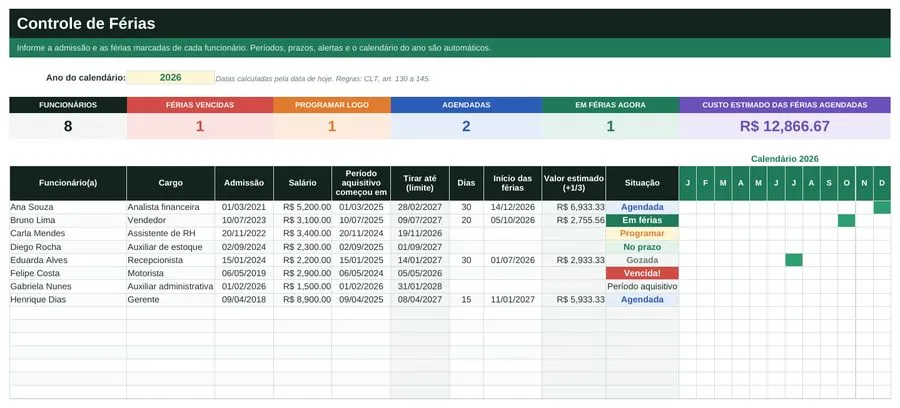
Task: Select the calendar year 2026 input cell
Action: click(170, 77)
